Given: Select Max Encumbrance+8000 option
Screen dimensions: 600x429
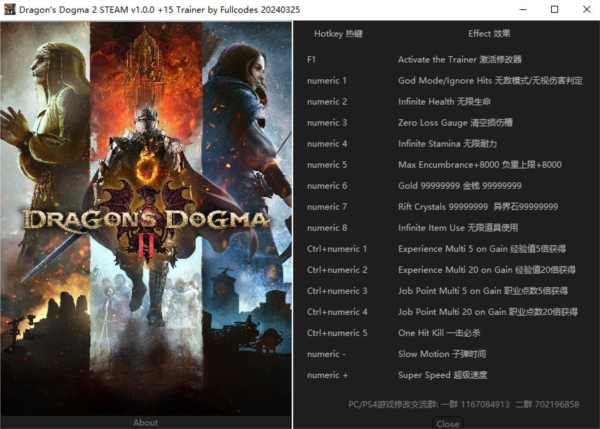Looking at the screenshot, I should coord(479,164).
